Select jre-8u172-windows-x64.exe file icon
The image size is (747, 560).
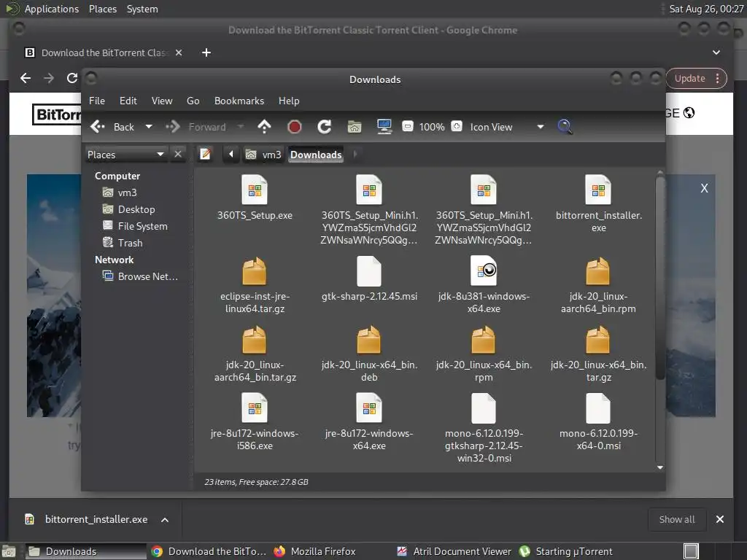pos(369,408)
